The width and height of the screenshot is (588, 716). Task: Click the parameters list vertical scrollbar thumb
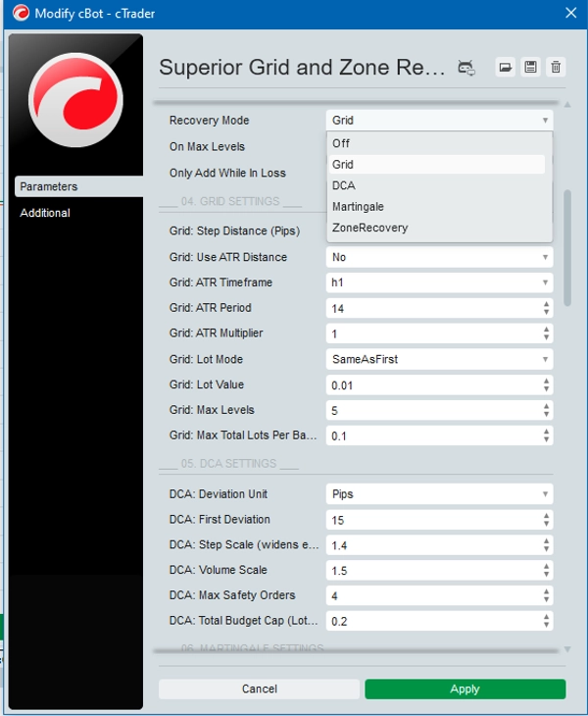(567, 247)
